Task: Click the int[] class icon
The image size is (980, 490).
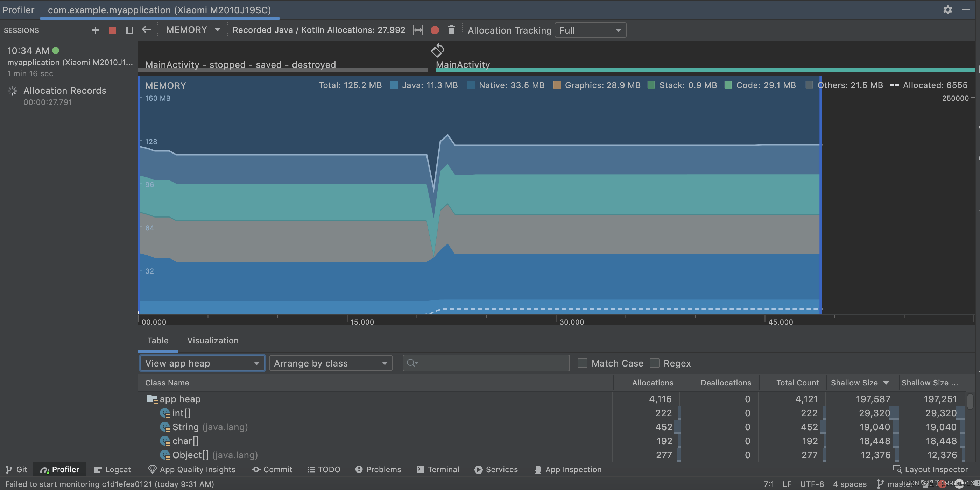Action: click(x=165, y=413)
